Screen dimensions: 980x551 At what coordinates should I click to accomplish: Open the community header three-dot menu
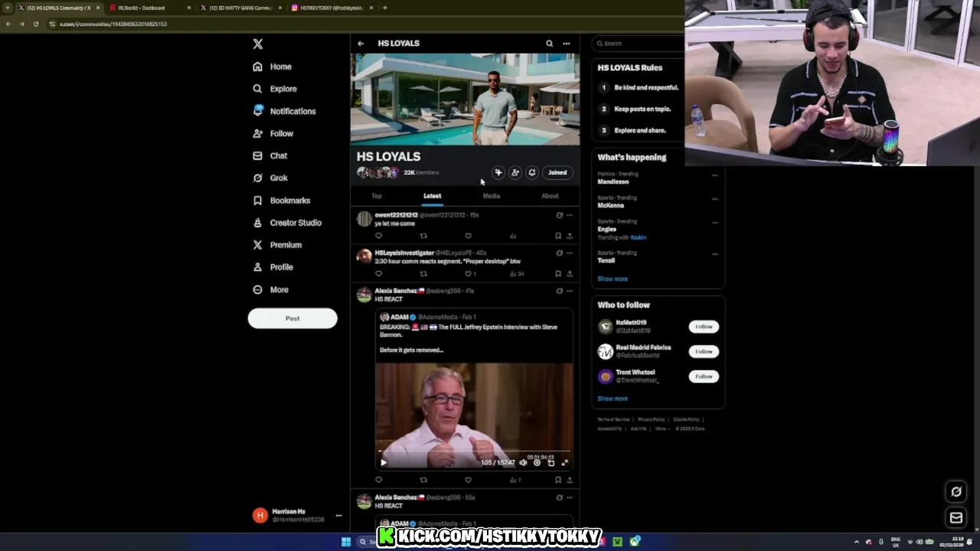tap(567, 44)
